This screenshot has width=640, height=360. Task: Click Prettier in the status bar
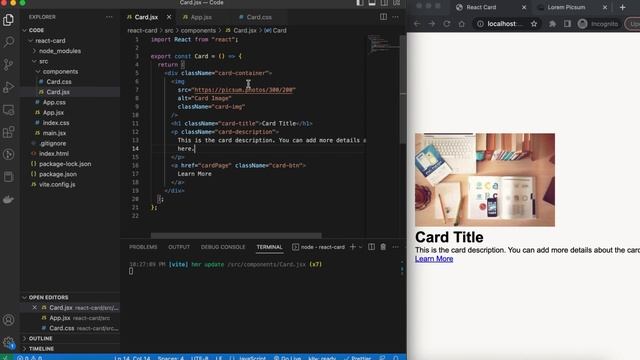click(x=358, y=358)
